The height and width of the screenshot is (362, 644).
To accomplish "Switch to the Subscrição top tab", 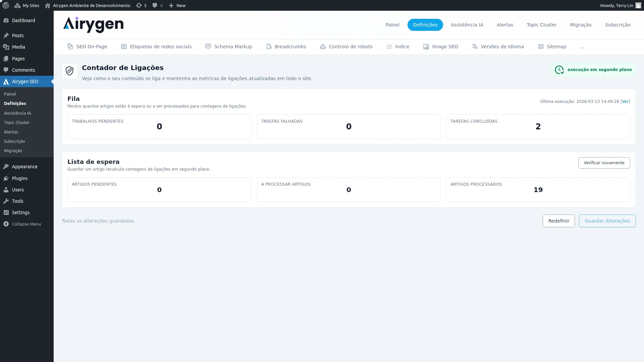I will [618, 25].
